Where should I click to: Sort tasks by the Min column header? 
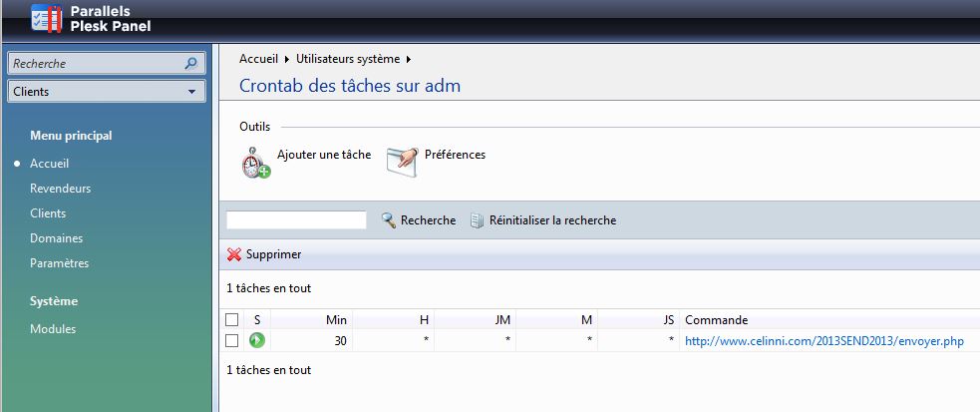point(336,320)
